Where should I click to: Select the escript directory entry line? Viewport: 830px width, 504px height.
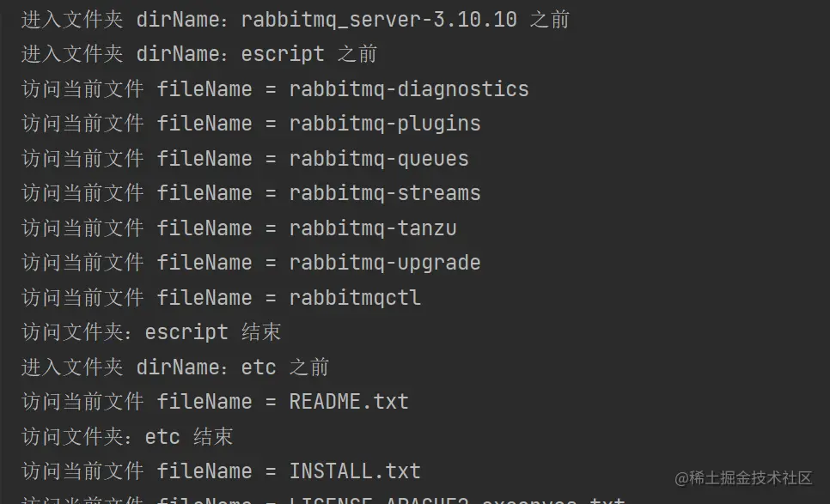[x=199, y=54]
